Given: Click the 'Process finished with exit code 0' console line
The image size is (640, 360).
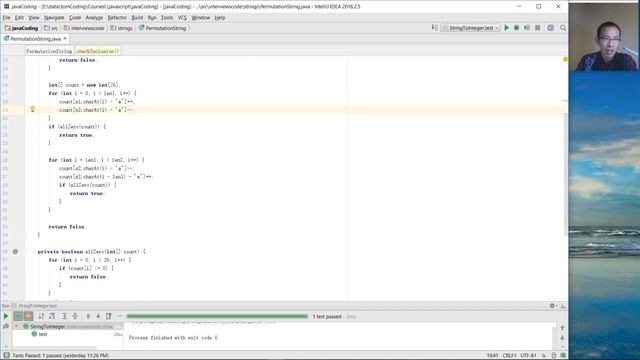Looking at the screenshot, I should coord(173,338).
